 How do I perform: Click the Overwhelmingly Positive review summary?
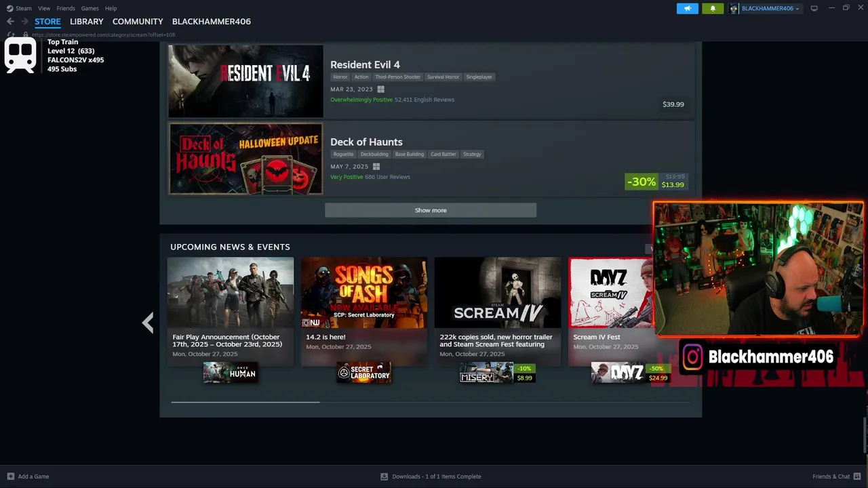pyautogui.click(x=361, y=100)
